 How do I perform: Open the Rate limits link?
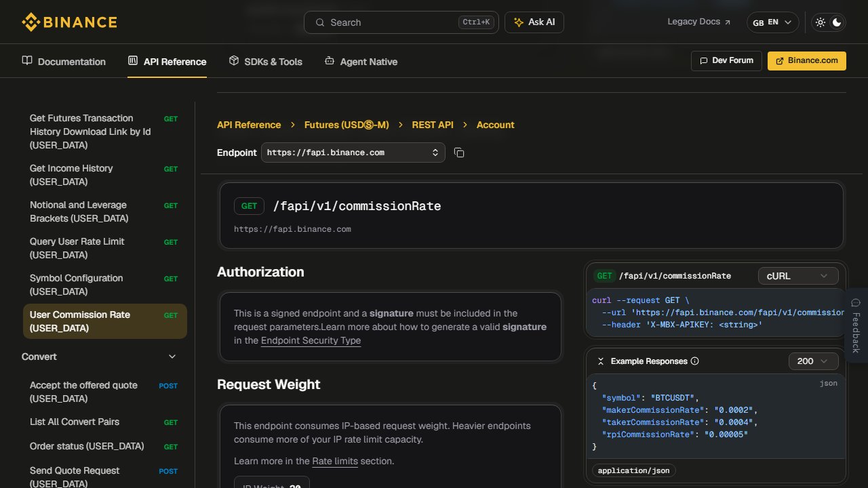pos(335,461)
